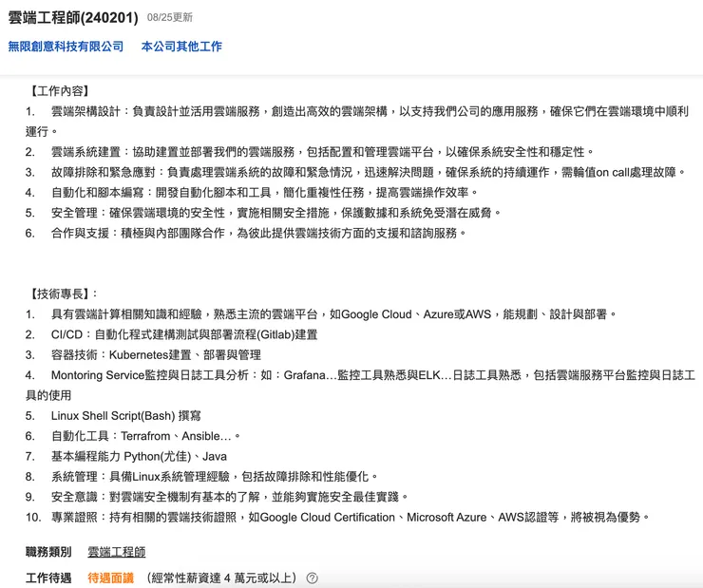Click the Kubernetes container technology line

[143, 355]
